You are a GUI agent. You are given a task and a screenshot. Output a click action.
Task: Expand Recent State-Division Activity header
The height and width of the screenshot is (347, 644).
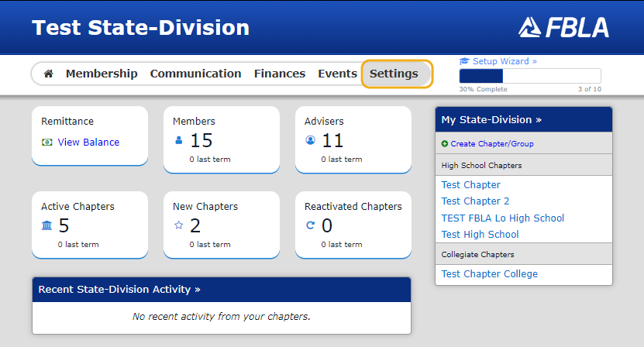pos(119,290)
